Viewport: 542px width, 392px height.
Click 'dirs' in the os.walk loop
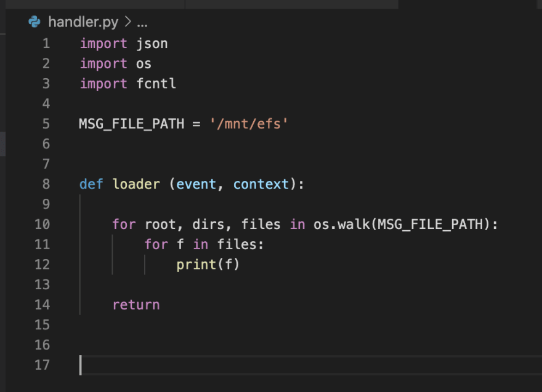(208, 225)
